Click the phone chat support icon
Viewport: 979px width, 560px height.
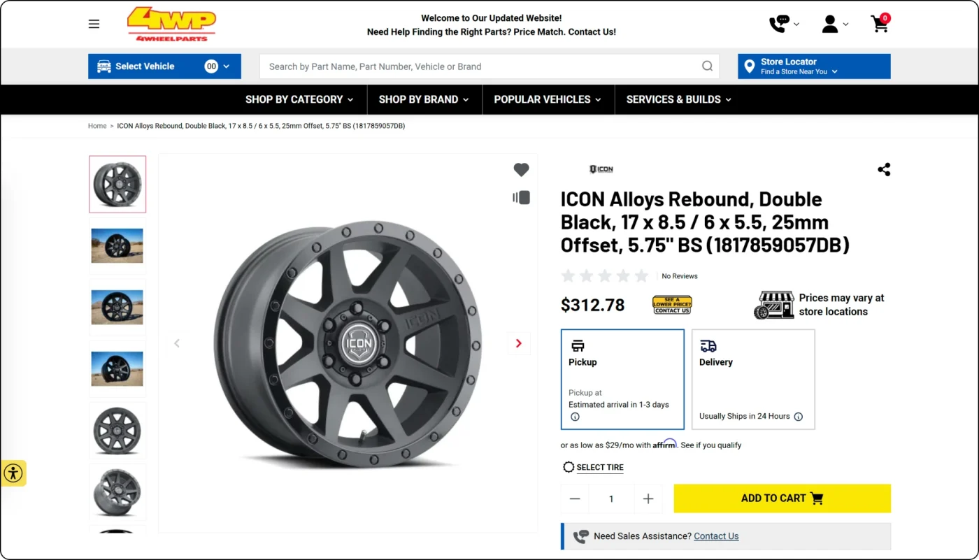tap(779, 24)
